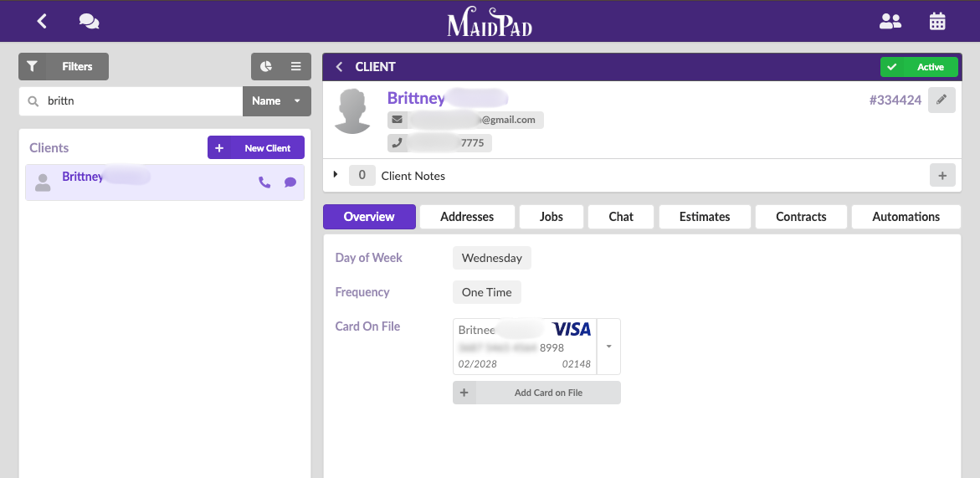Click the client avatar silhouette
This screenshot has width=980, height=478.
tap(352, 111)
